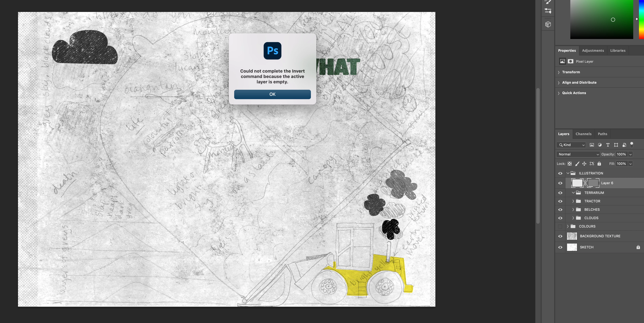The image size is (644, 323).
Task: Open the Normal blend mode dropdown
Action: click(578, 154)
